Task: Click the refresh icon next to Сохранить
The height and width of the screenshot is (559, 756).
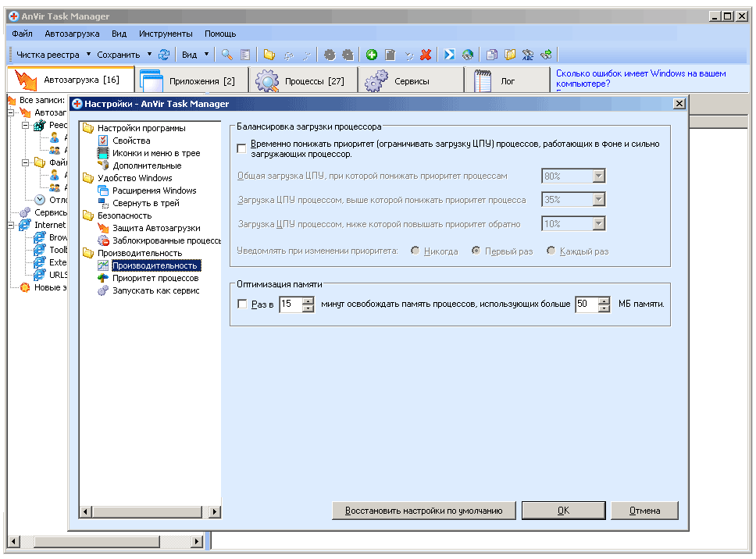Action: pyautogui.click(x=164, y=55)
